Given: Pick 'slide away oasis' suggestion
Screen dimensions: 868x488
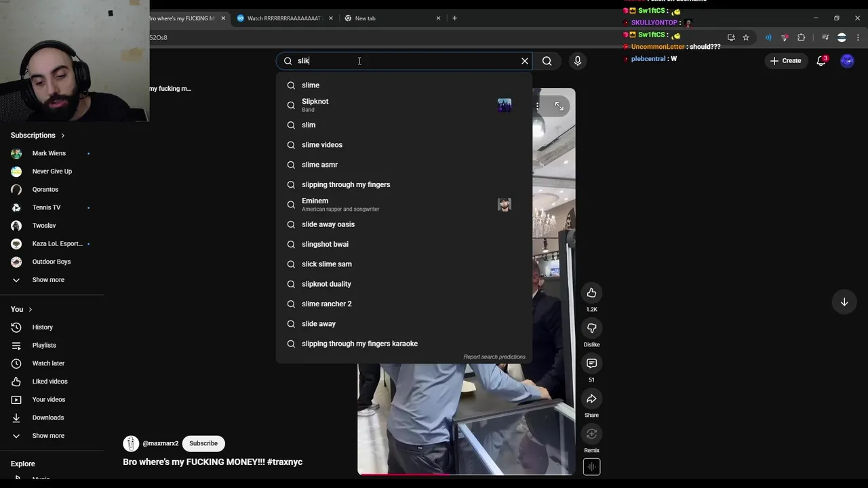Looking at the screenshot, I should (403, 224).
